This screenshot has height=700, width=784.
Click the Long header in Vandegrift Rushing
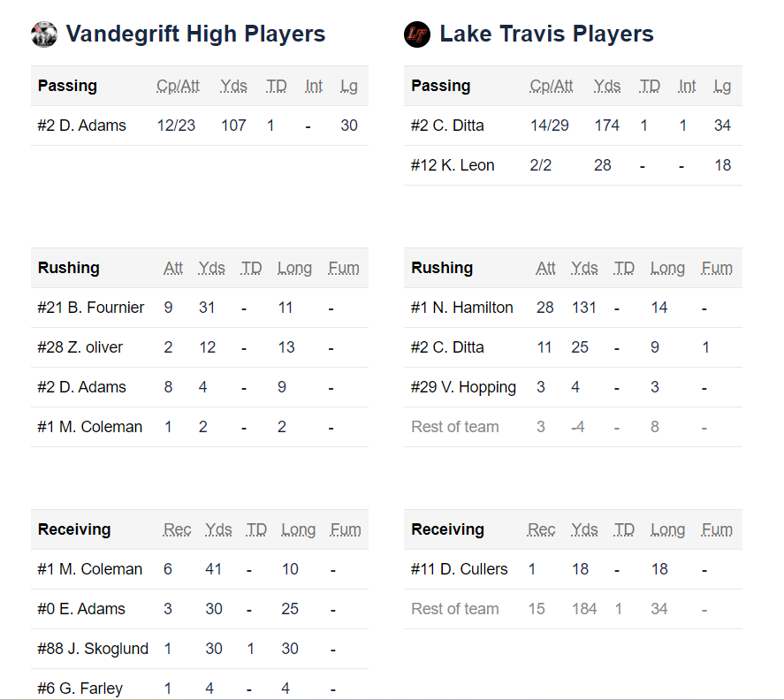point(294,268)
